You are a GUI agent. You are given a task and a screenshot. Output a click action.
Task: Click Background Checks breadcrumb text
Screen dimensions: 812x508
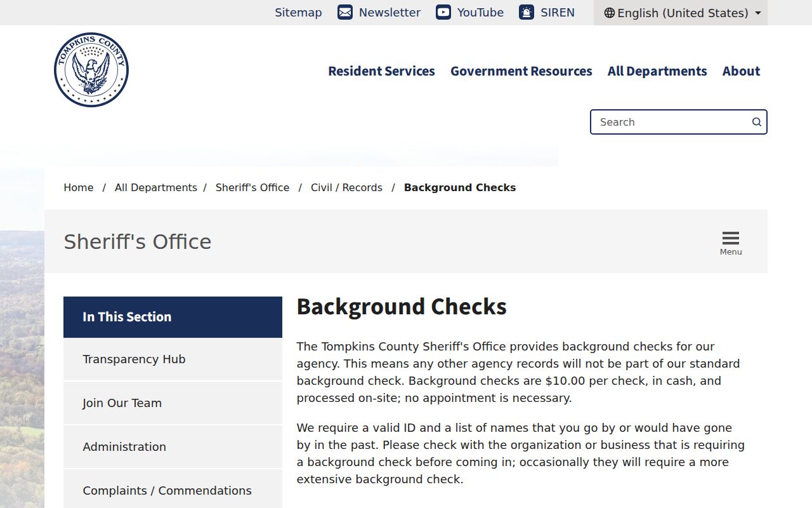tap(460, 187)
